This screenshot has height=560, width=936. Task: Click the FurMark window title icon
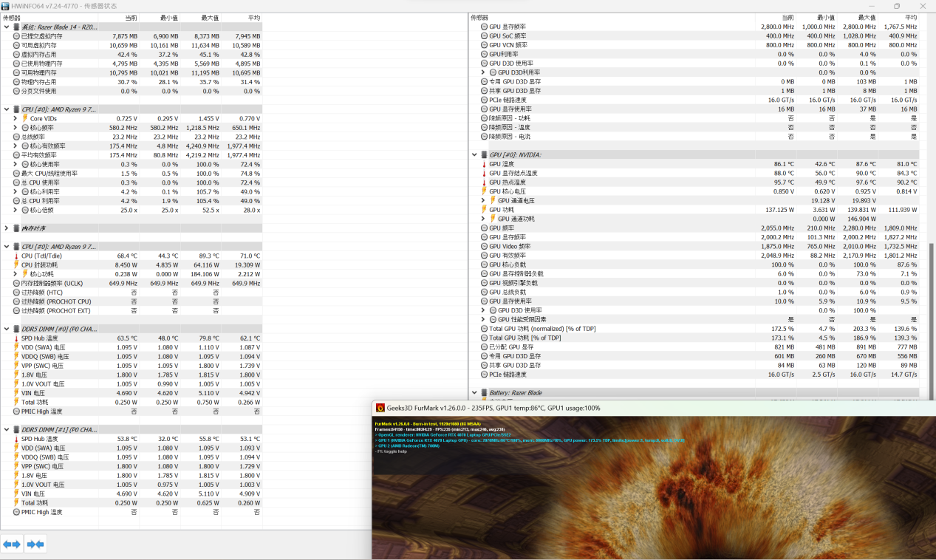click(380, 407)
